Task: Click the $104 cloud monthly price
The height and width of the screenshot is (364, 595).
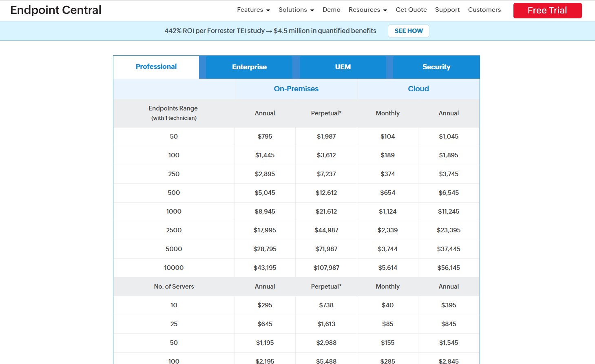Action: (387, 137)
